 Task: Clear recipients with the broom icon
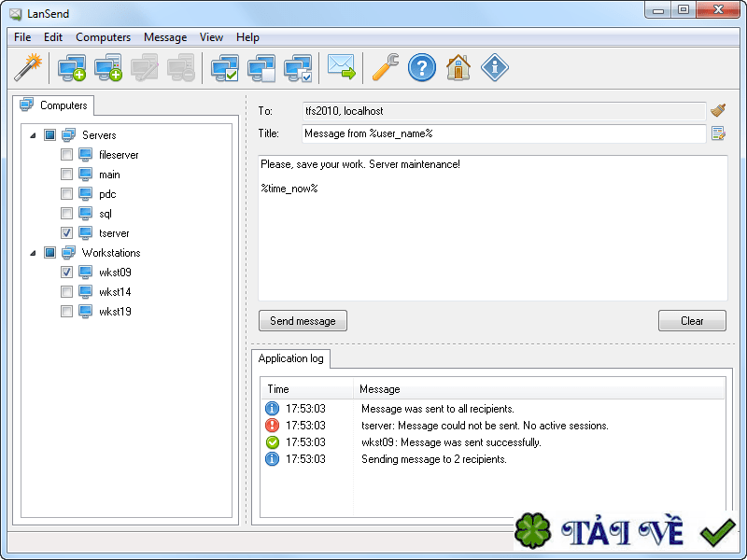click(x=718, y=110)
